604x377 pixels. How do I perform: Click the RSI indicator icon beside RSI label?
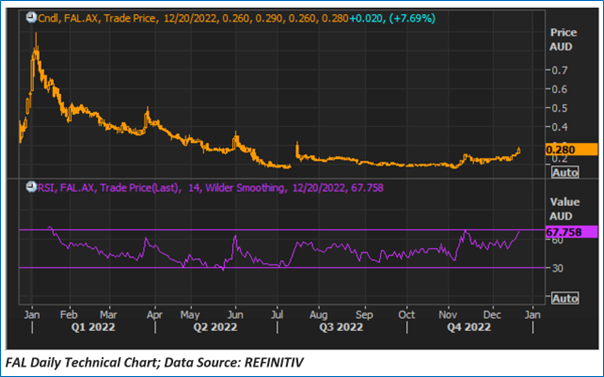coord(31,188)
